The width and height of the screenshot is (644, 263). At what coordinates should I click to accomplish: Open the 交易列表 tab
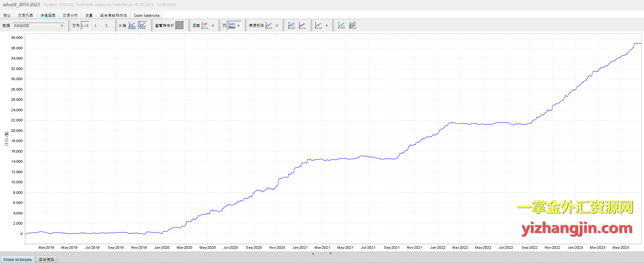point(26,15)
